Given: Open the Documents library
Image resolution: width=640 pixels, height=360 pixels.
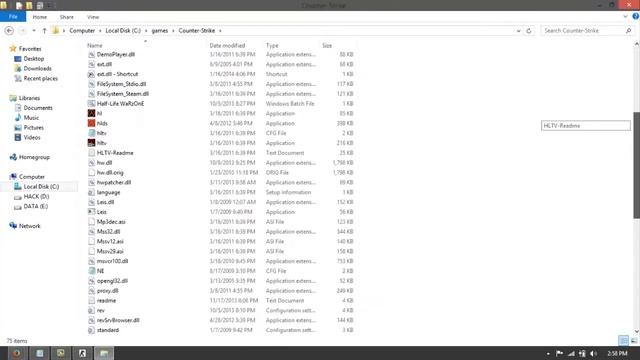Looking at the screenshot, I should (x=38, y=108).
